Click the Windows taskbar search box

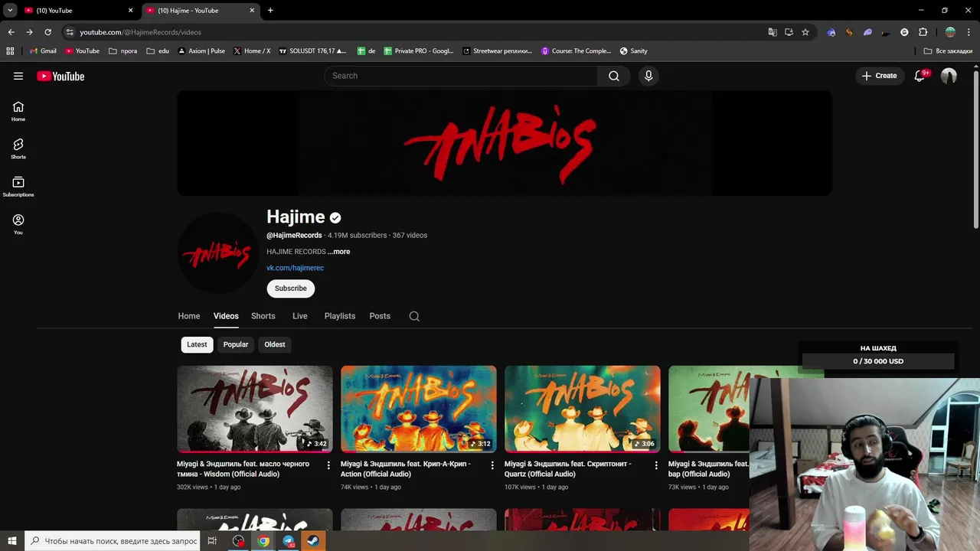(113, 541)
